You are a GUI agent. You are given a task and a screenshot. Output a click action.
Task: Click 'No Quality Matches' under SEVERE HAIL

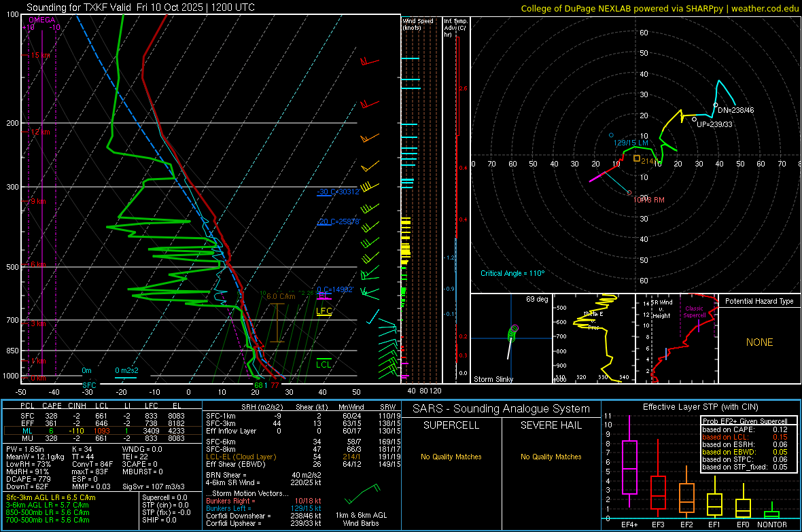click(551, 457)
